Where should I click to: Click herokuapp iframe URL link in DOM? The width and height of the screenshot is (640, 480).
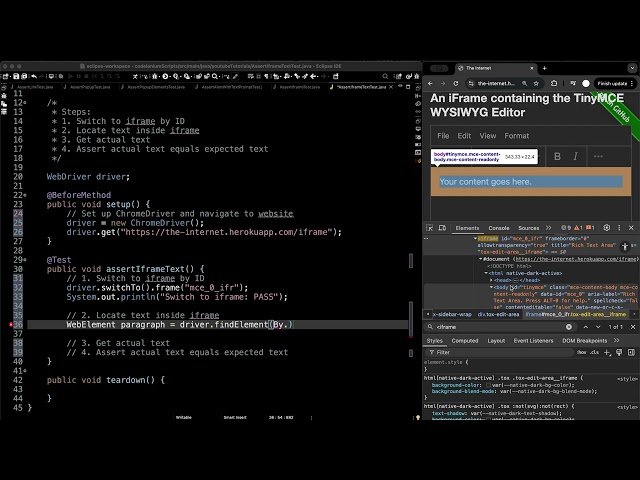576,259
